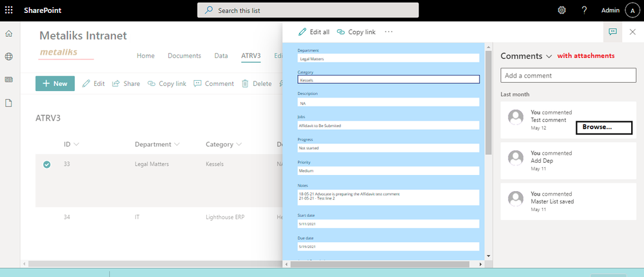The image size is (644, 277).
Task: Focus the Add a comment field
Action: pyautogui.click(x=569, y=76)
